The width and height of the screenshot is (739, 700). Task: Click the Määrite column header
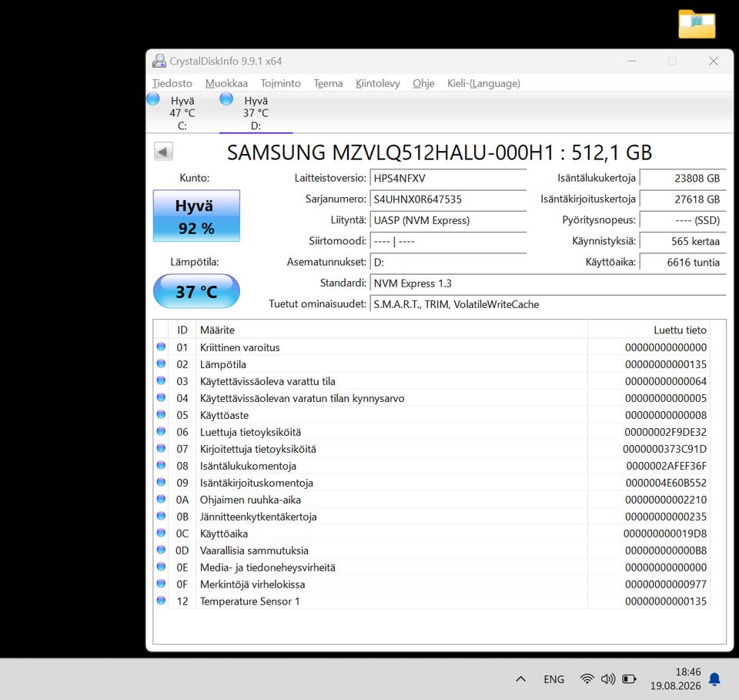392,330
